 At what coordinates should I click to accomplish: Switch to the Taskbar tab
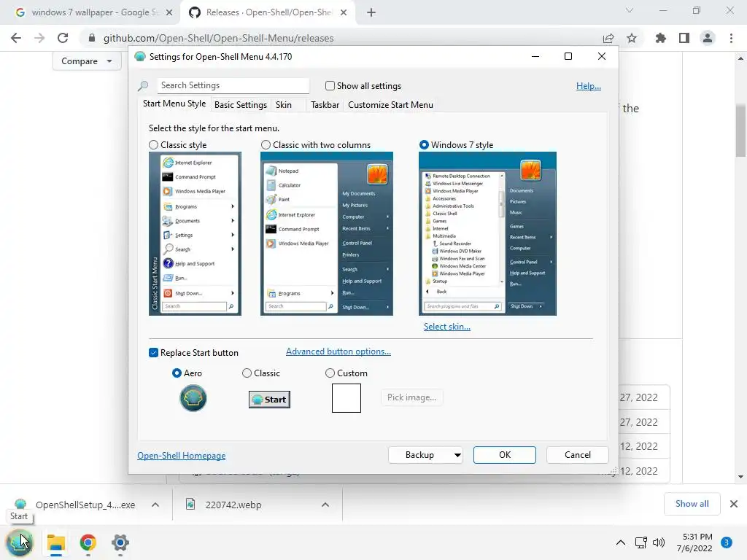pyautogui.click(x=325, y=105)
